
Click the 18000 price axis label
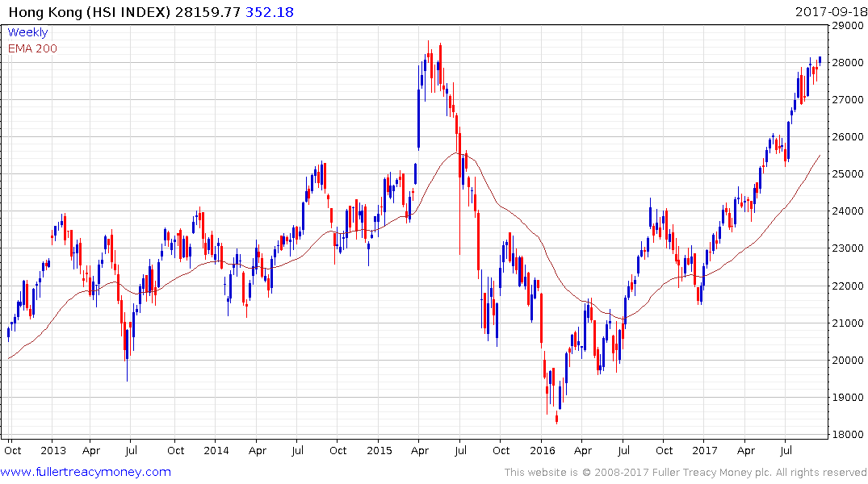[848, 434]
